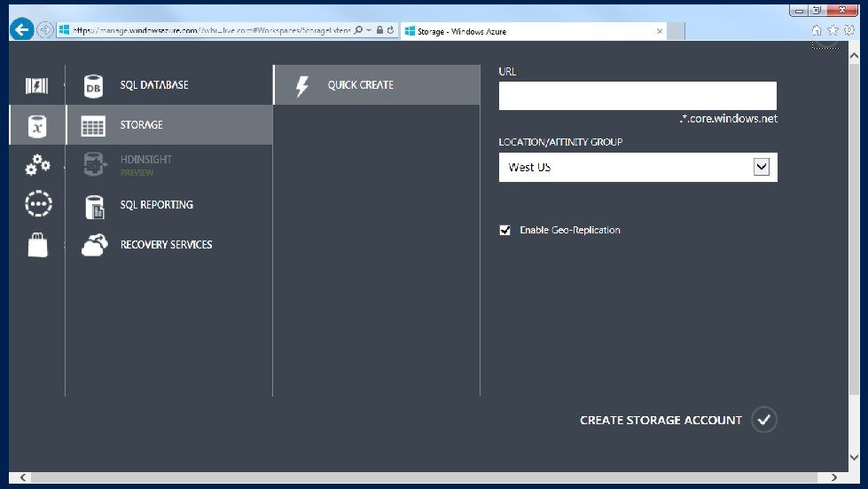Viewport: 868px width, 489px height.
Task: Select SQL REPORTING menu item
Action: tap(168, 204)
